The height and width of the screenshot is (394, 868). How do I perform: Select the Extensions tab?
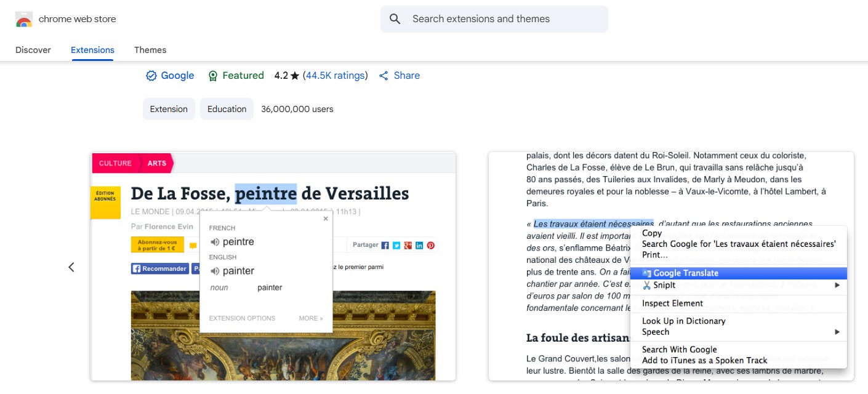coord(92,50)
